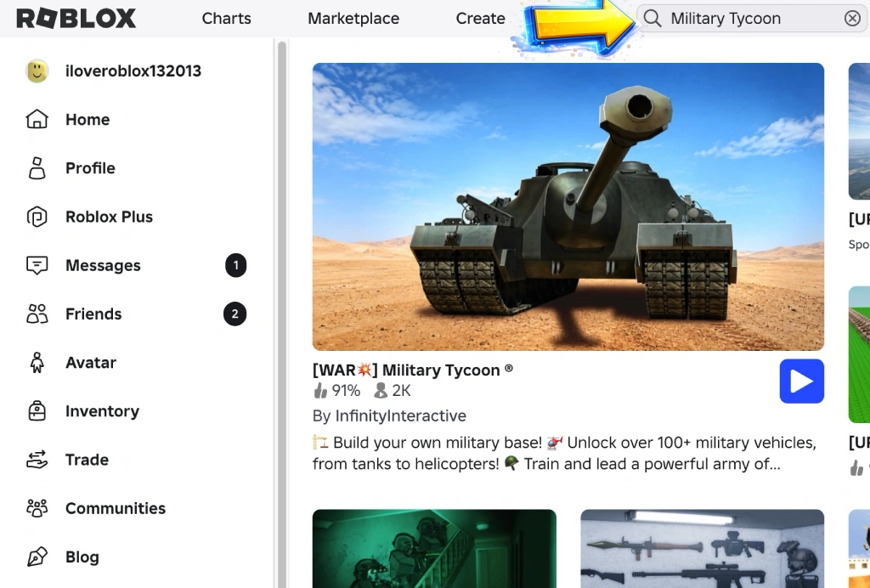Open the InfinityInteractive creator link
Viewport: 870px width, 588px height.
(401, 416)
